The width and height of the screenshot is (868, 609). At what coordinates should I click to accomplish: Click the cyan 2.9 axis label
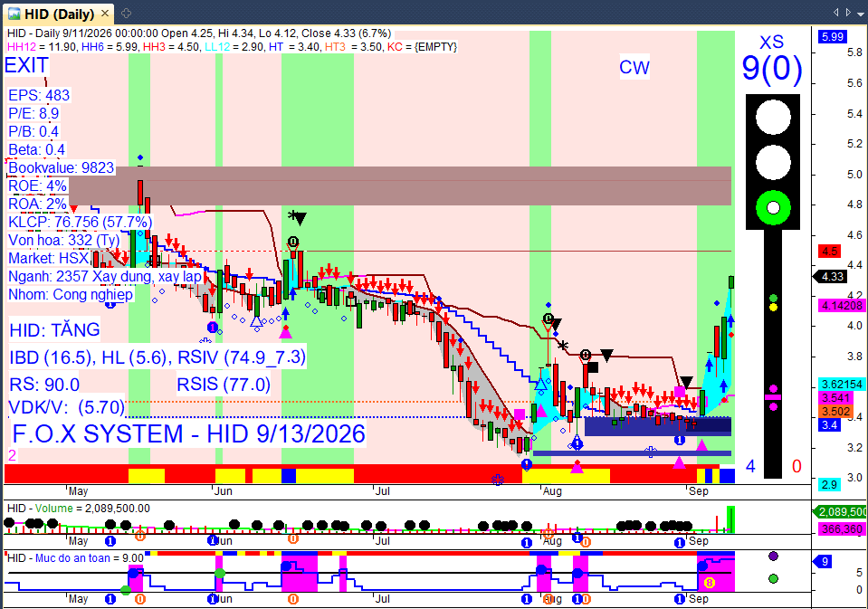click(829, 484)
